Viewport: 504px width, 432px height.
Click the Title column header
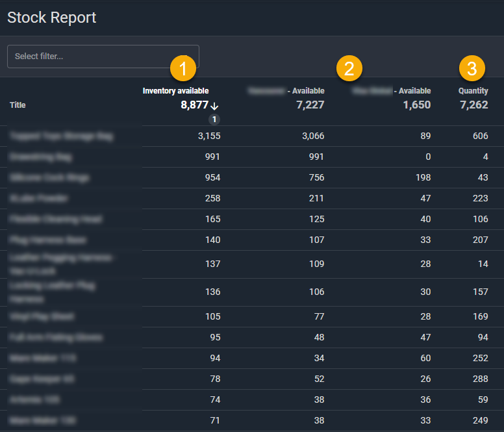[18, 105]
